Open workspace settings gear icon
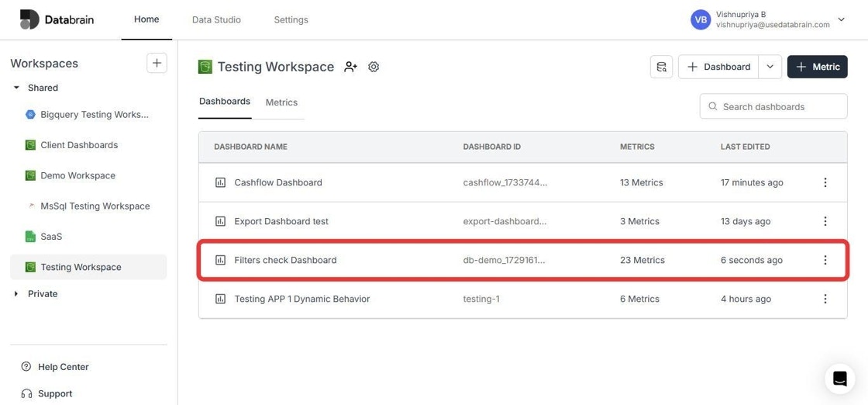The image size is (868, 405). point(374,67)
